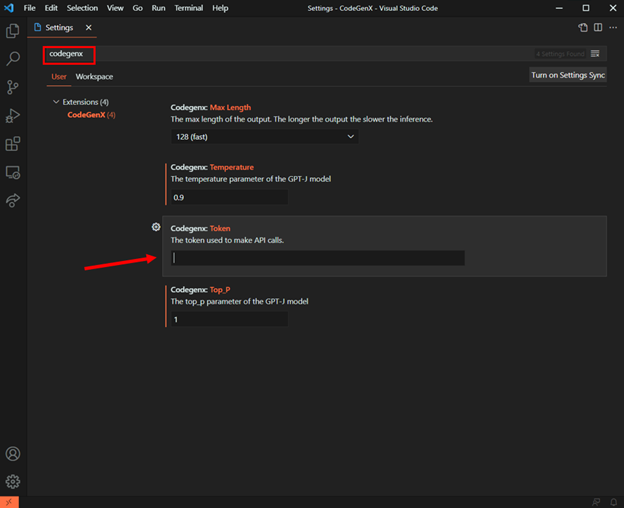Minimize the VS Code window
This screenshot has width=624, height=508.
(559, 8)
